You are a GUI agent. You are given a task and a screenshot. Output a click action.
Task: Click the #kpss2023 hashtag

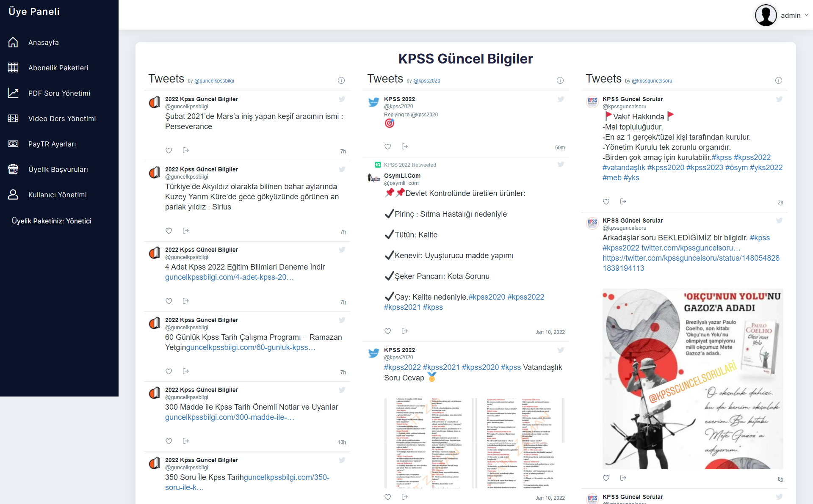click(x=705, y=168)
